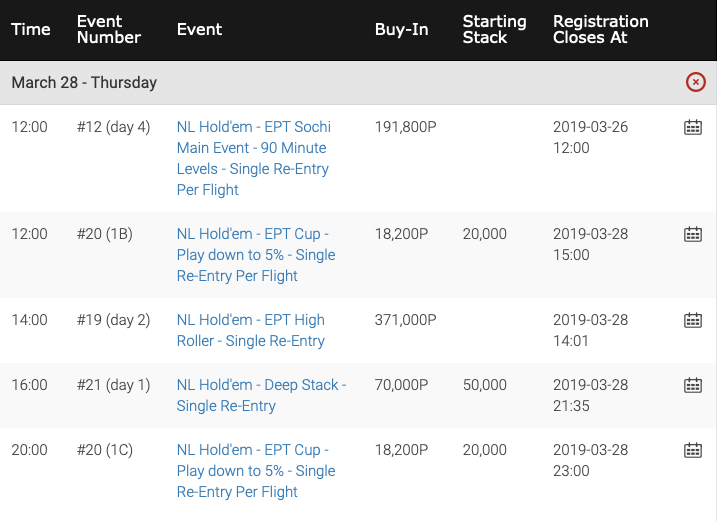Click the 371,000P buy-in cell
717x521 pixels.
point(406,320)
